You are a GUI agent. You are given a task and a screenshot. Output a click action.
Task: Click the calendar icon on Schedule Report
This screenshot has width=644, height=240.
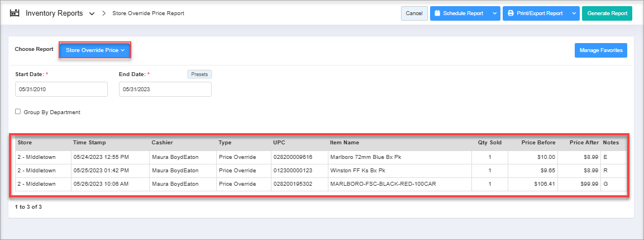pyautogui.click(x=437, y=13)
